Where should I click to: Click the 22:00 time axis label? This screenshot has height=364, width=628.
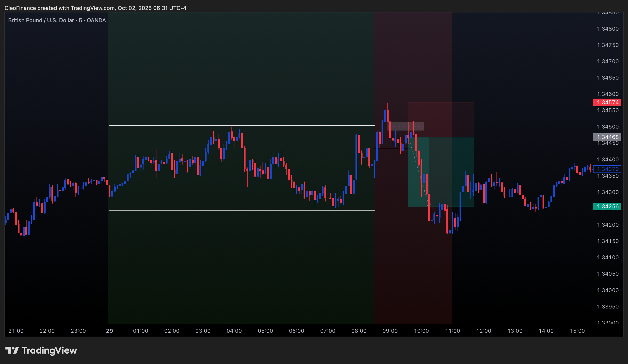(47, 331)
